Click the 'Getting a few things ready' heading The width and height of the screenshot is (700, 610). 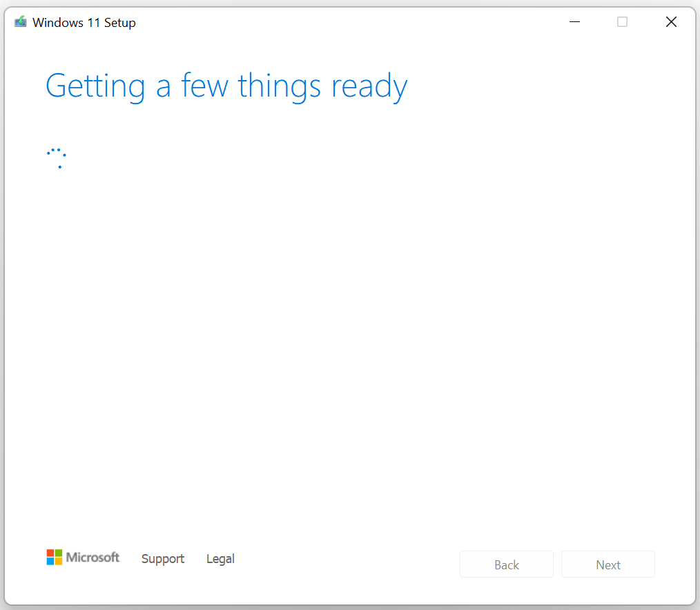click(226, 86)
